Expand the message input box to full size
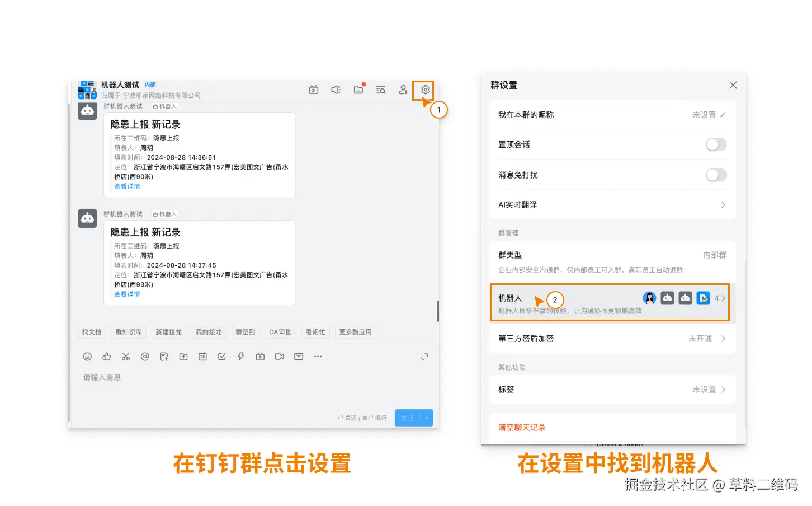The image size is (812, 506). (x=424, y=357)
